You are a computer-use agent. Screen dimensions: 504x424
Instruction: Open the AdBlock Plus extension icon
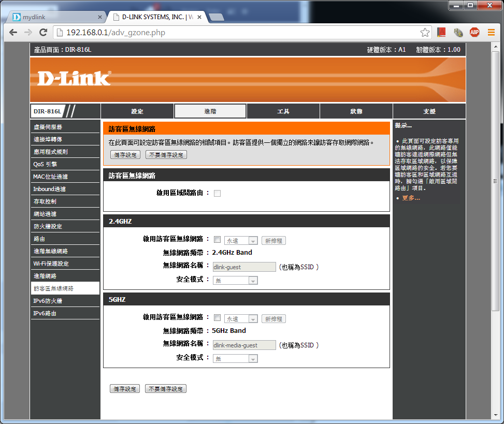click(x=474, y=33)
